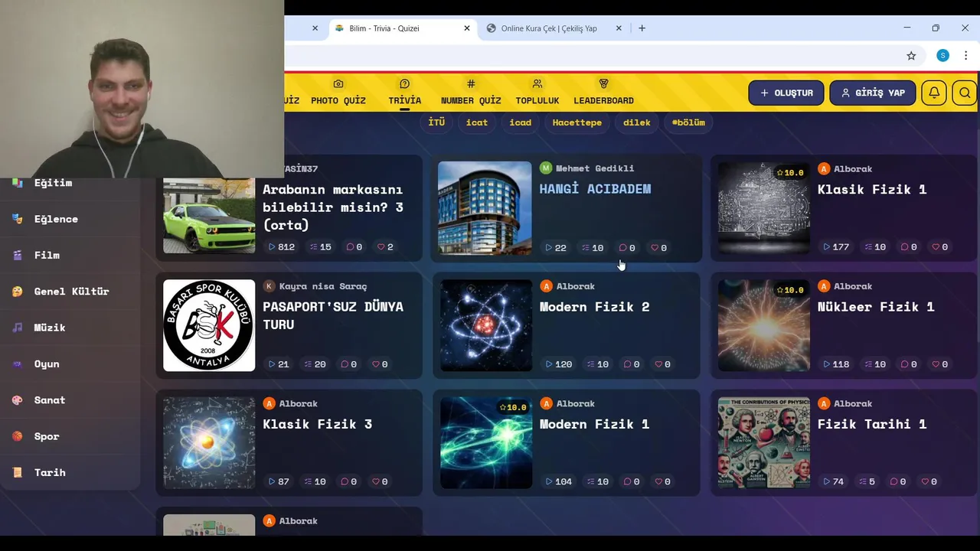
Task: Click the Genel Kültür emoji icon
Action: click(x=18, y=292)
